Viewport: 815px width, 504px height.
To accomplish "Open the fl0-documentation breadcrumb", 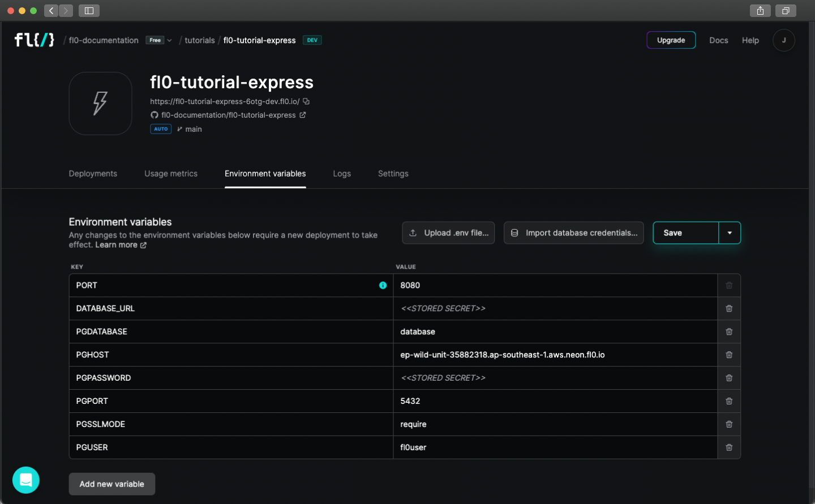I will (x=104, y=40).
